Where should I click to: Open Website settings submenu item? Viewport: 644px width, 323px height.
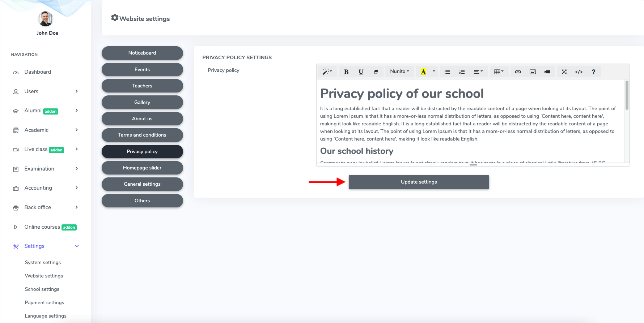point(44,276)
